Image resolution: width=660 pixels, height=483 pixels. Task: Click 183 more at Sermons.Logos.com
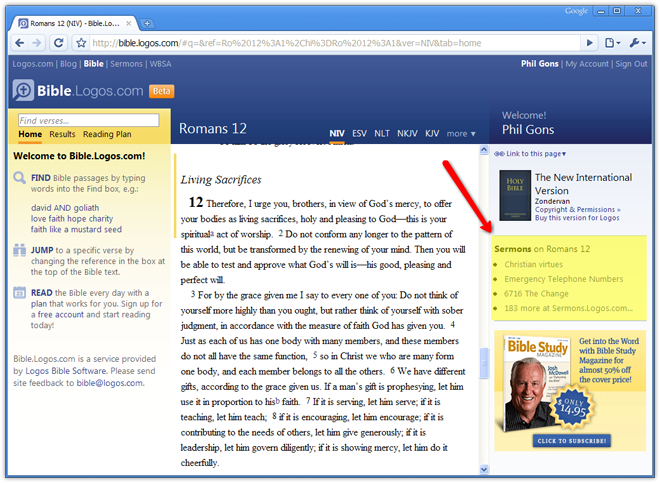coord(568,308)
